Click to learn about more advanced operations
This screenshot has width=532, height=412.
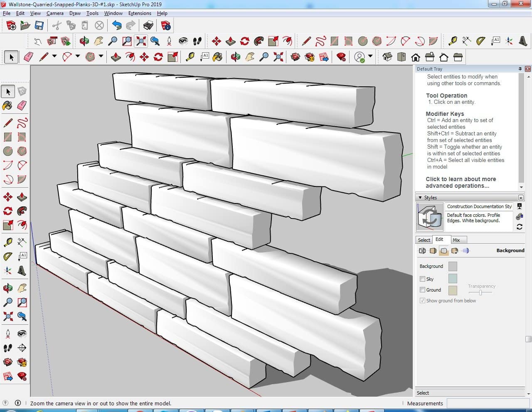[x=461, y=182]
